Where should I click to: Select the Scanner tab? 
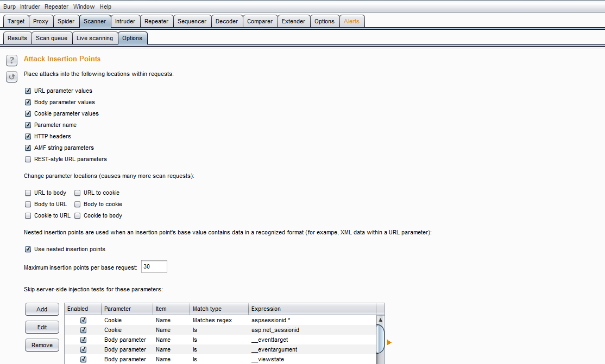(94, 21)
